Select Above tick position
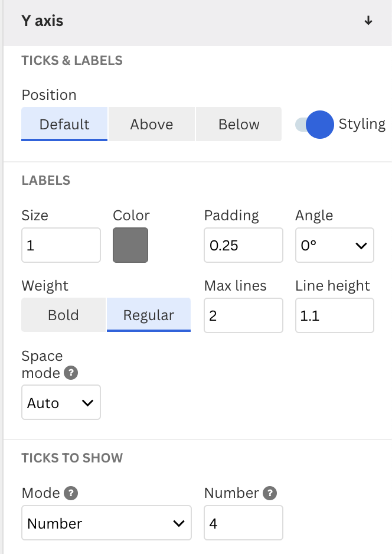The image size is (392, 554). click(x=152, y=124)
